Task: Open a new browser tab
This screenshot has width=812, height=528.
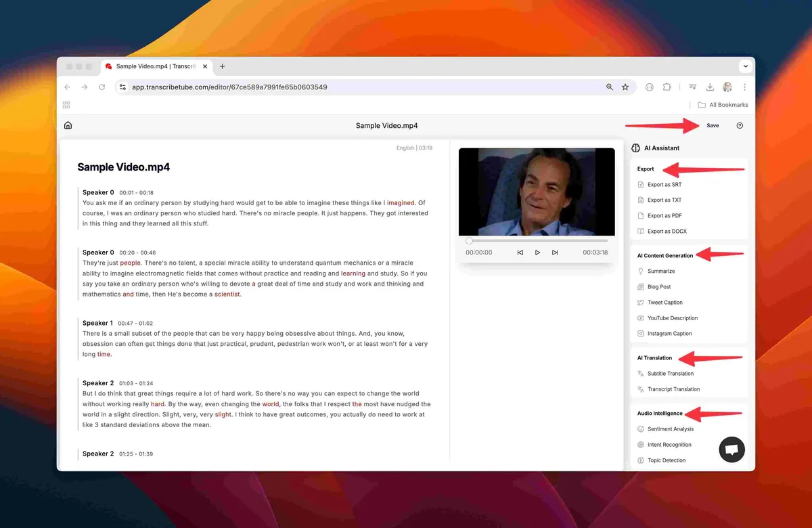Action: [223, 66]
